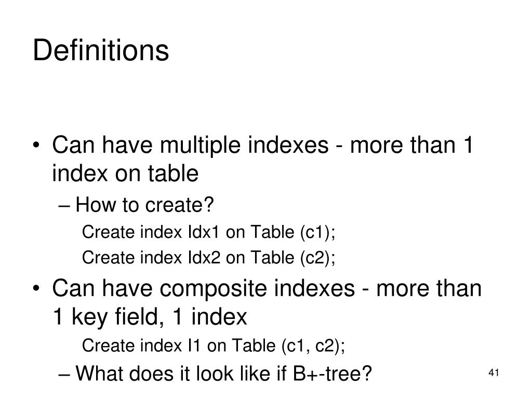This screenshot has height=399, width=532.
Task: Click "(c1, c2);" in the composite index statement
Action: click(313, 347)
